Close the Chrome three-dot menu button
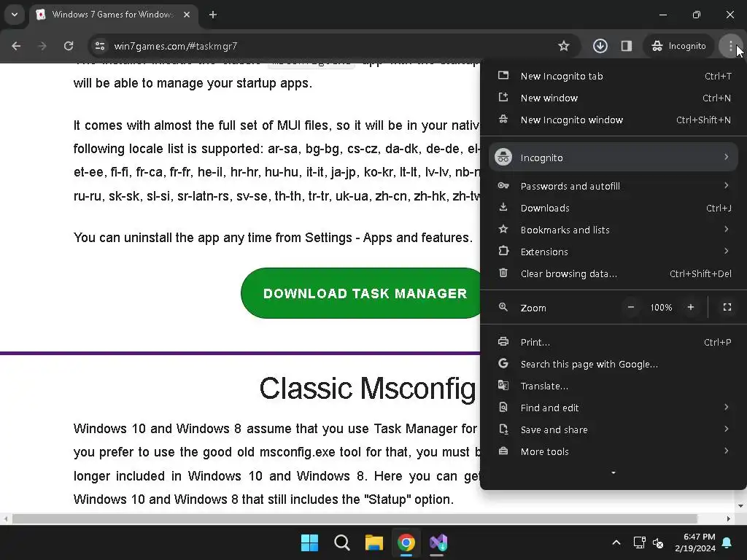The height and width of the screenshot is (560, 747). (x=730, y=46)
